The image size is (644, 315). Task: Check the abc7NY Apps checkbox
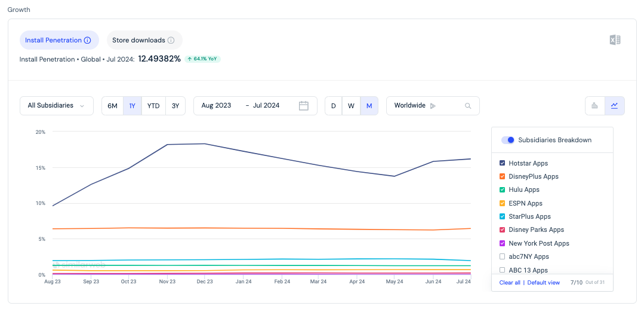[503, 256]
